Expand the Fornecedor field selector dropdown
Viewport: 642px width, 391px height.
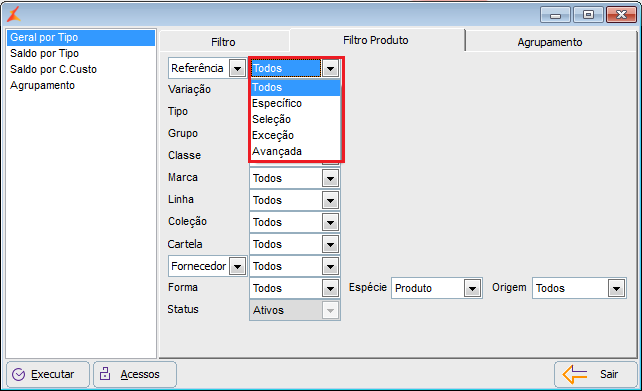[x=237, y=267]
